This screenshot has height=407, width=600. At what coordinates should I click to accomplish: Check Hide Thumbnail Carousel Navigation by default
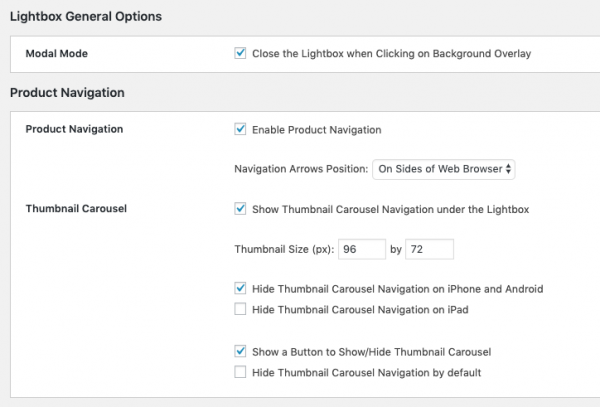pyautogui.click(x=240, y=372)
